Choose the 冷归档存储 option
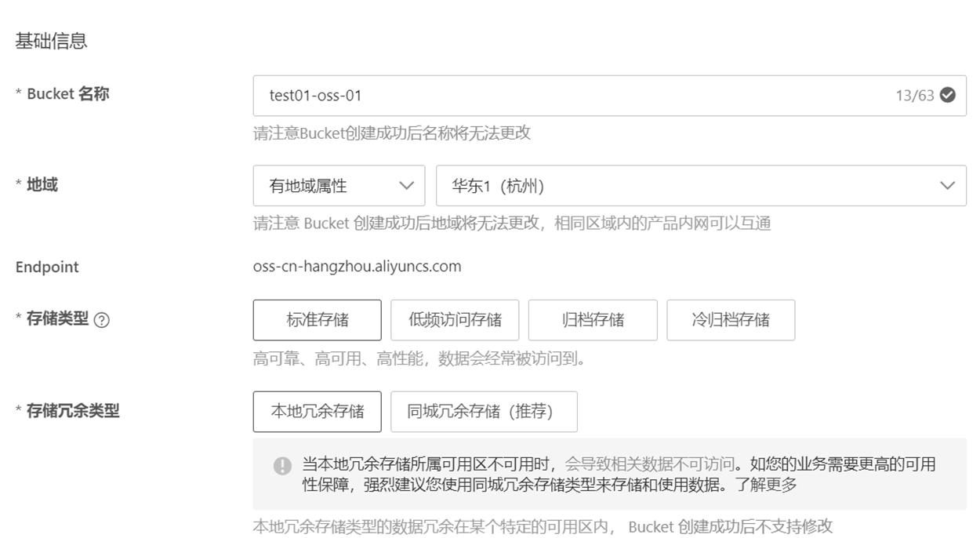The width and height of the screenshot is (980, 538). (x=731, y=320)
